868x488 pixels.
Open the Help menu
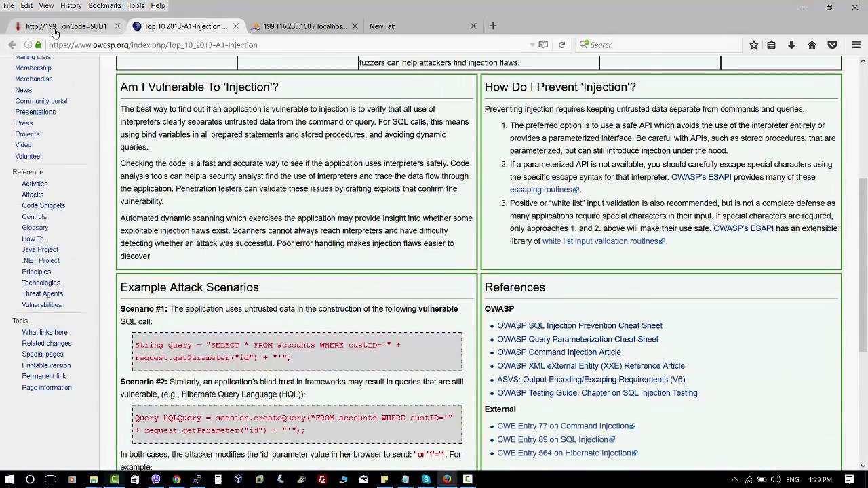(157, 5)
